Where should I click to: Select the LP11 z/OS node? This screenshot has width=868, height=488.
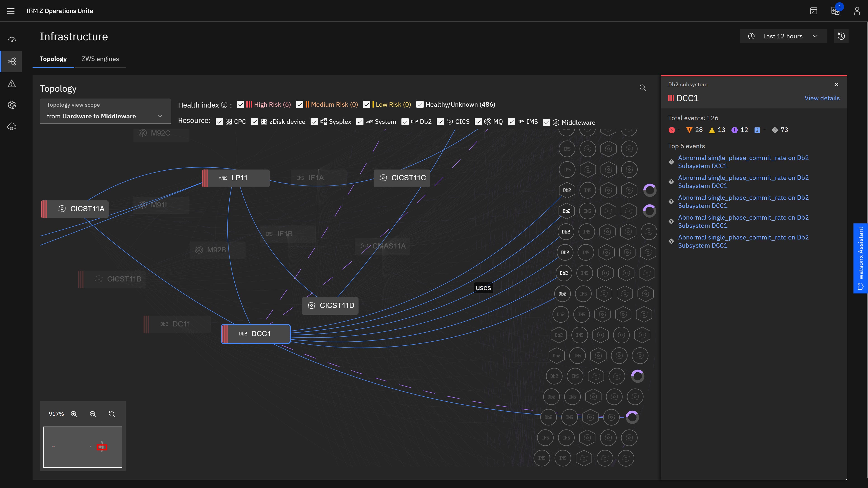(236, 178)
